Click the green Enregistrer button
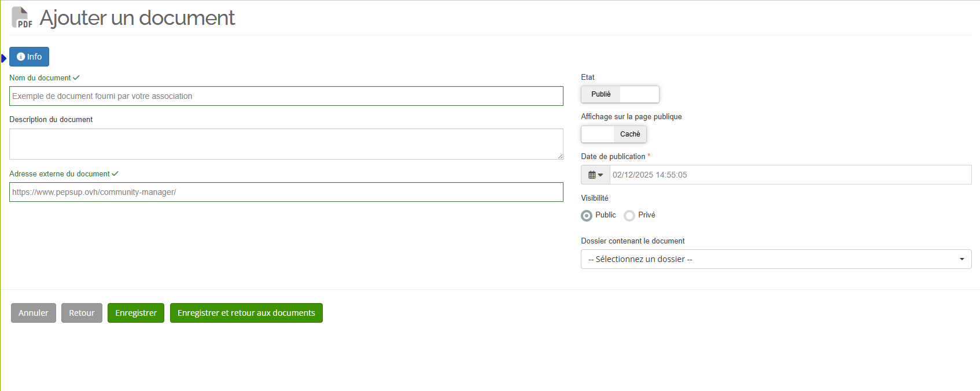This screenshot has height=391, width=980. point(136,313)
